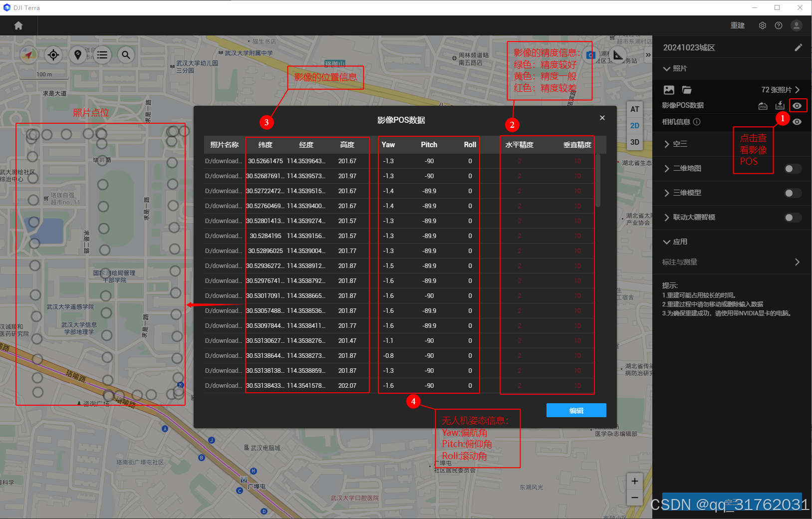Screen dimensions: 812x519
Task: Click the scrollbar of the POS data table
Action: [x=598, y=180]
